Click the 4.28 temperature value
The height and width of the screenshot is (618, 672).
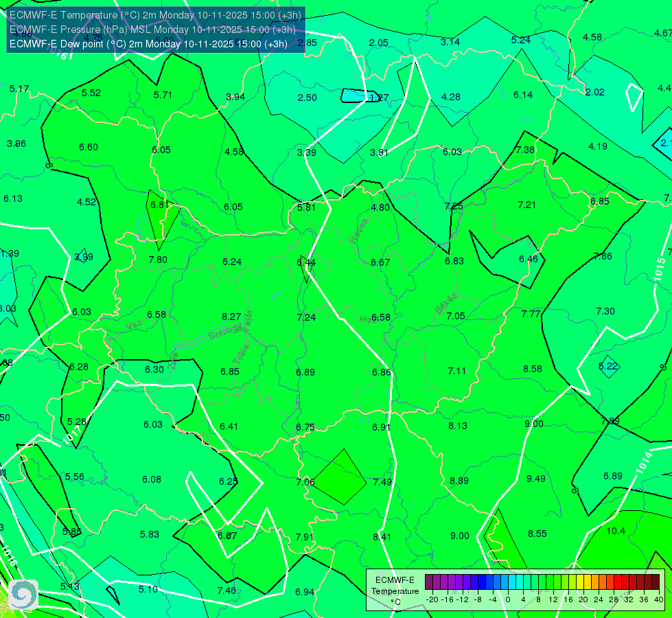451,97
